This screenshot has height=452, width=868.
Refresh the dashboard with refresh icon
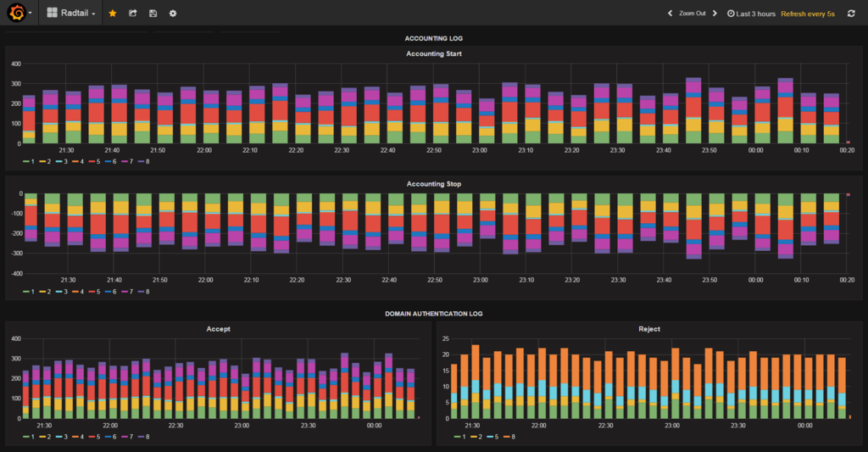point(851,14)
